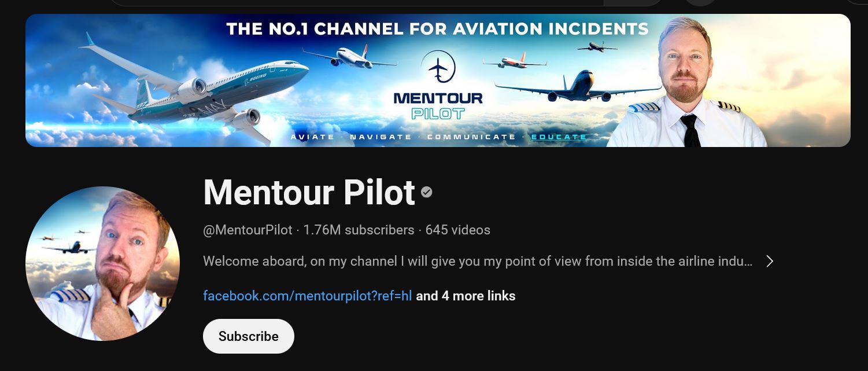Click the MENTOUR PILOT logo text in banner
The height and width of the screenshot is (371, 868).
[438, 105]
